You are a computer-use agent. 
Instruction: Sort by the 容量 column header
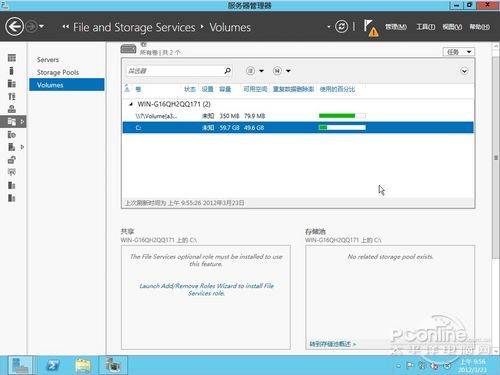tap(225, 89)
